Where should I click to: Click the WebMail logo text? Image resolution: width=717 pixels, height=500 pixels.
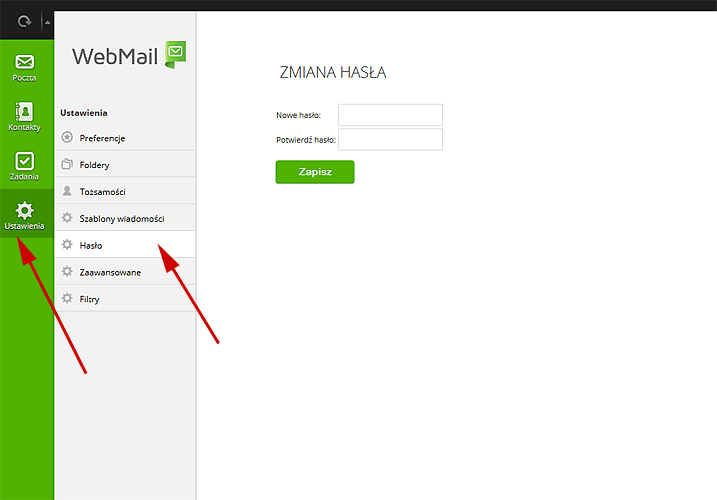click(x=115, y=57)
